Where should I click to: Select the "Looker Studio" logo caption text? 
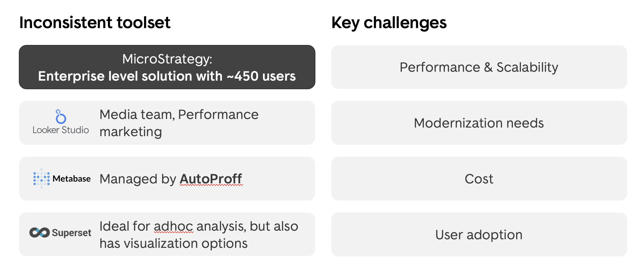tap(61, 130)
